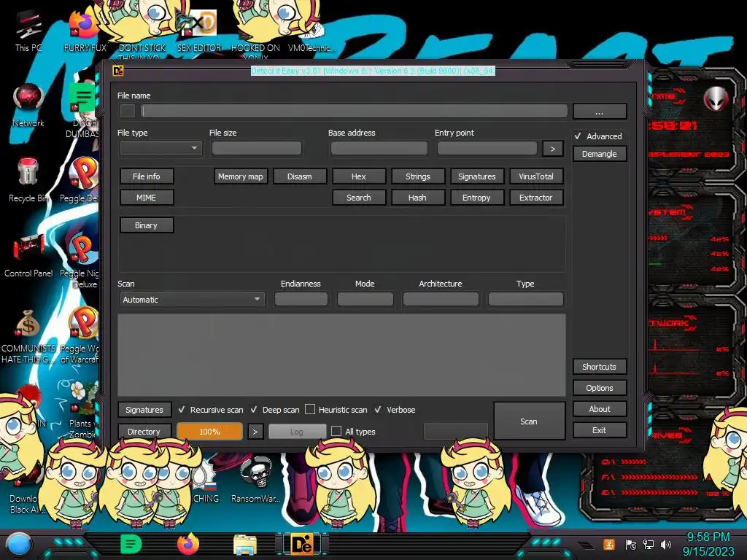Click the network tray icon
The height and width of the screenshot is (560, 747).
coord(649,544)
